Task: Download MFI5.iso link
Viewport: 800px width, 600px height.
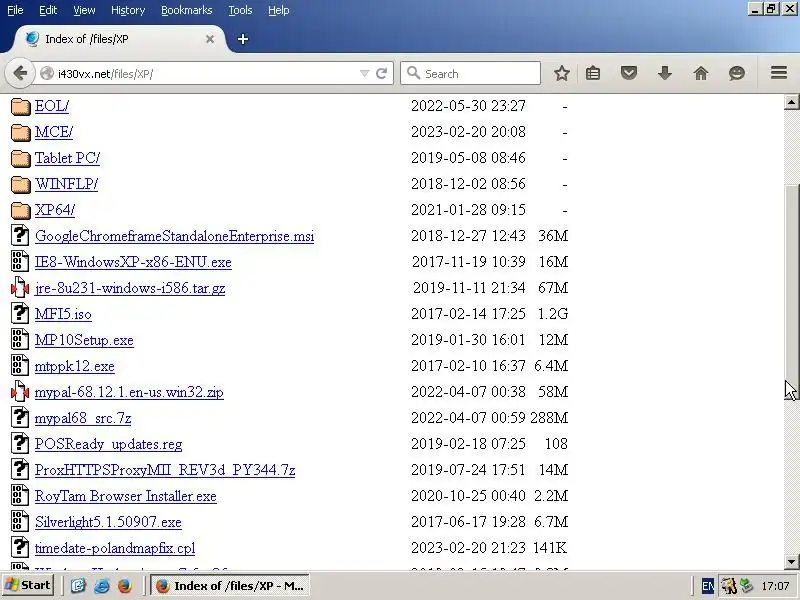Action: coord(63,314)
